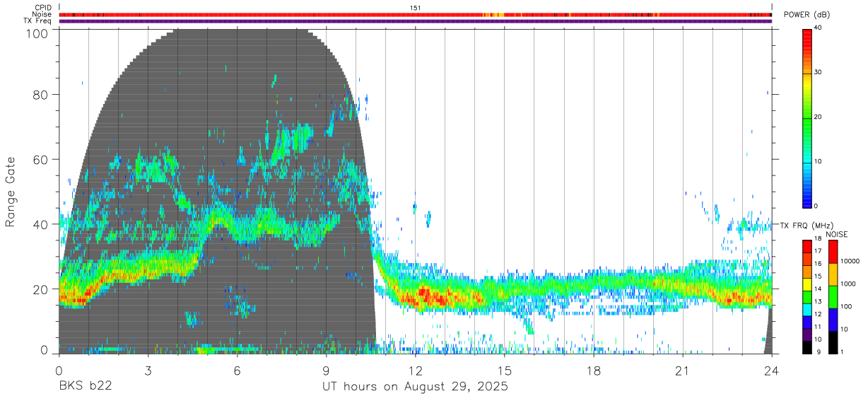
Task: Click the purple 10 MHz band in TX FRQ colorbar
Action: pos(807,335)
